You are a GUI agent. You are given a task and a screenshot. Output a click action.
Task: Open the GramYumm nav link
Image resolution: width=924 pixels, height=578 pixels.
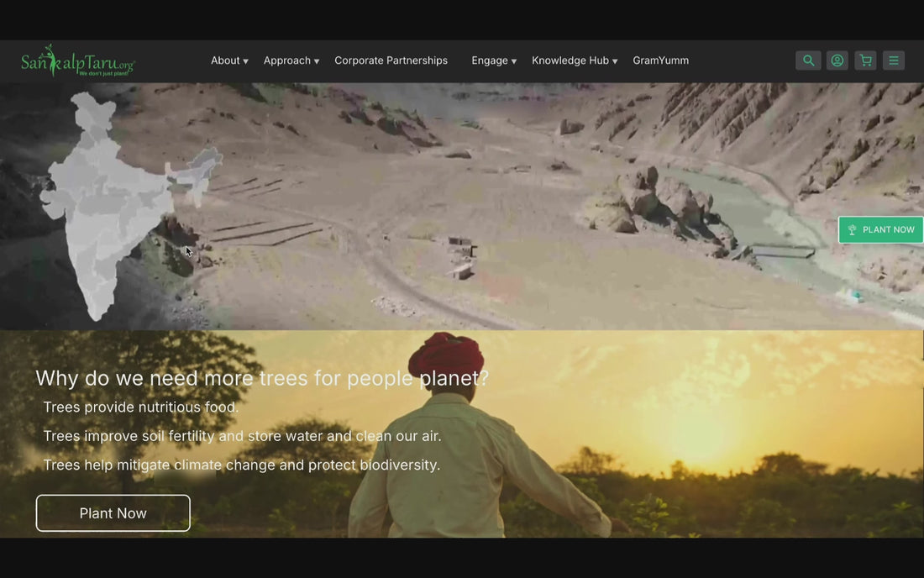pos(660,60)
